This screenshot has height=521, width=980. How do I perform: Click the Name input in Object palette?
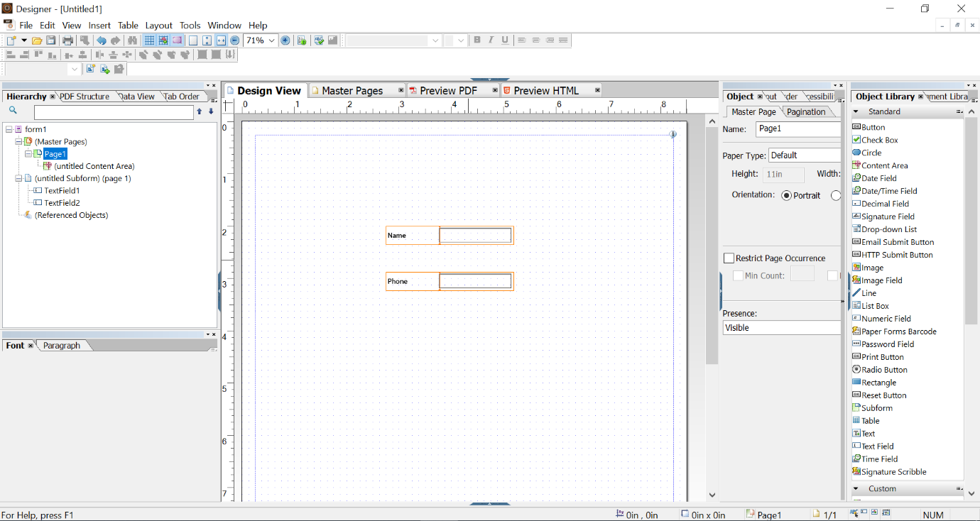click(x=797, y=129)
